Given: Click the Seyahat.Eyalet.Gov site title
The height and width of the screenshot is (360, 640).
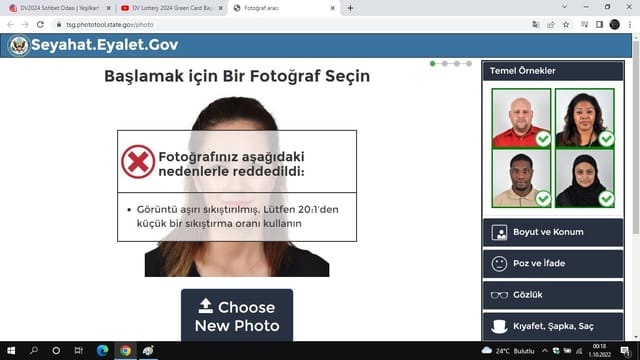Looking at the screenshot, I should click(104, 45).
